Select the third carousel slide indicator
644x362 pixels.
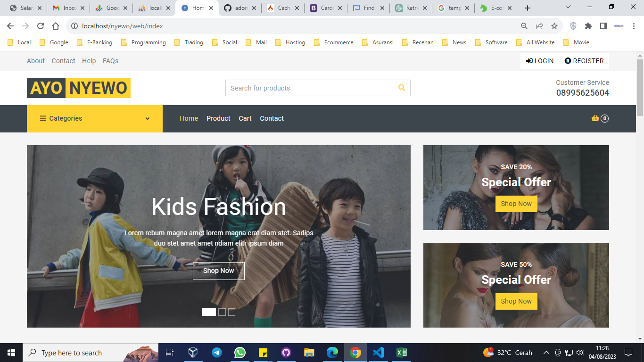[x=231, y=312]
